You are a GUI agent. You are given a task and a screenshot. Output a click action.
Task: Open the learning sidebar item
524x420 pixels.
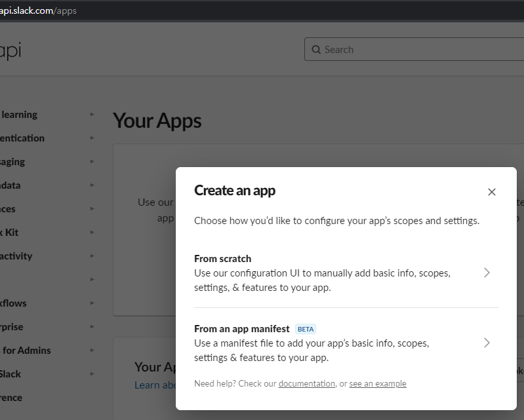[x=19, y=115]
